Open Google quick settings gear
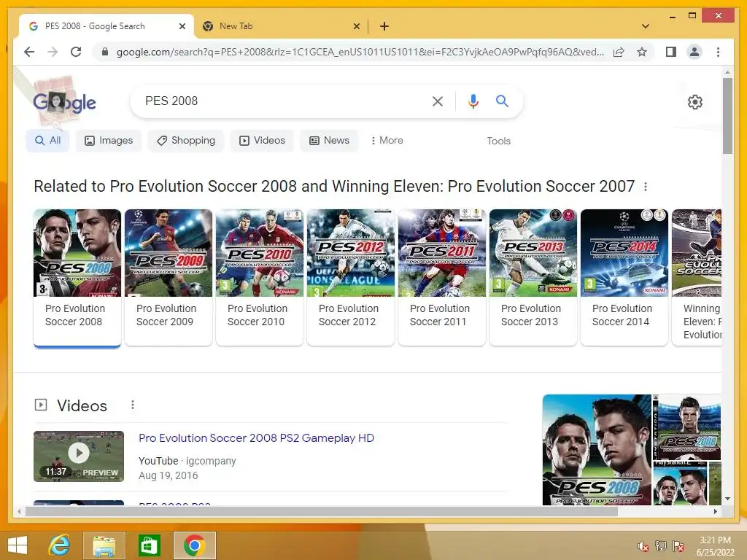This screenshot has height=560, width=747. [x=695, y=102]
